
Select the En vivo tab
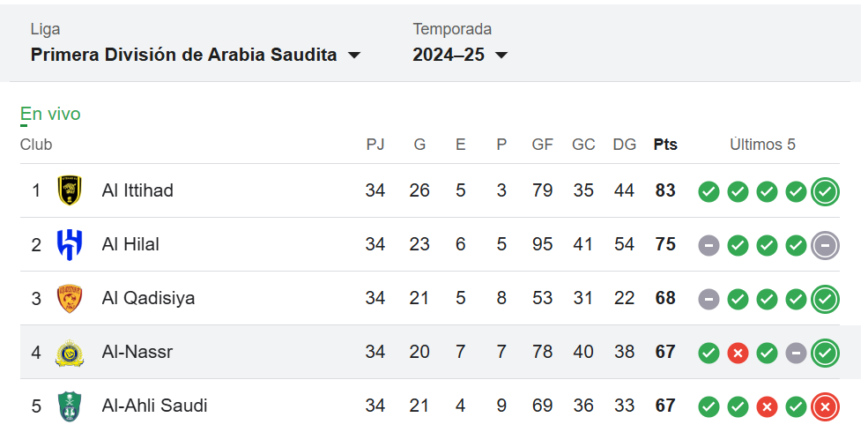pyautogui.click(x=50, y=114)
